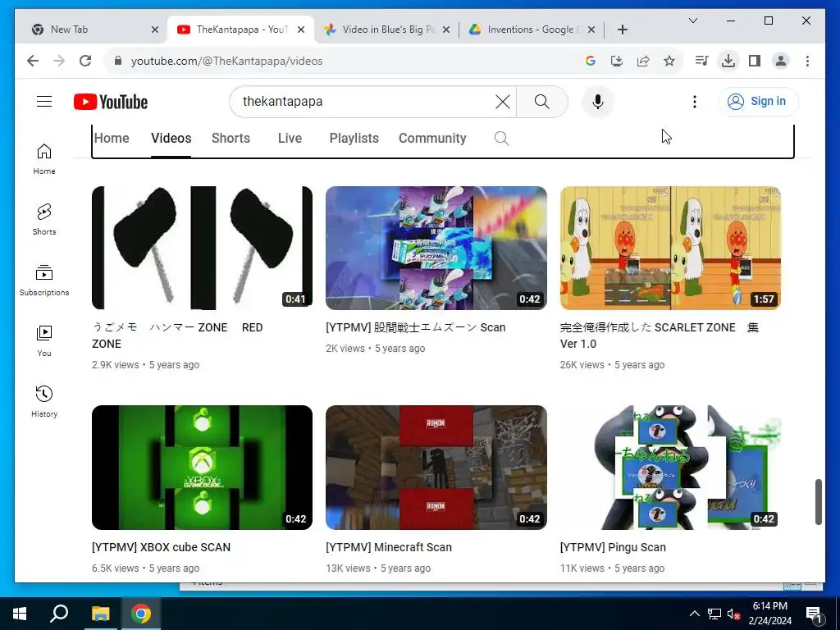Click the hammer RED ZONE video thumbnail

(x=202, y=248)
